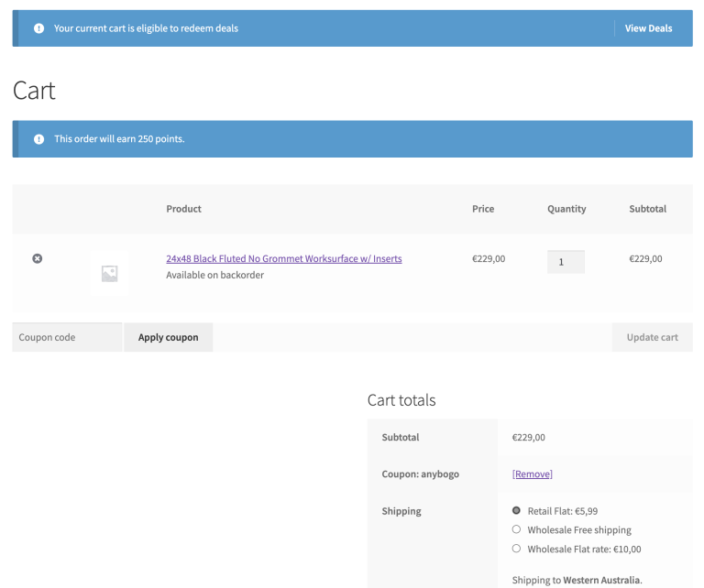Click the Quantity column header
This screenshot has width=704, height=588.
(x=566, y=209)
